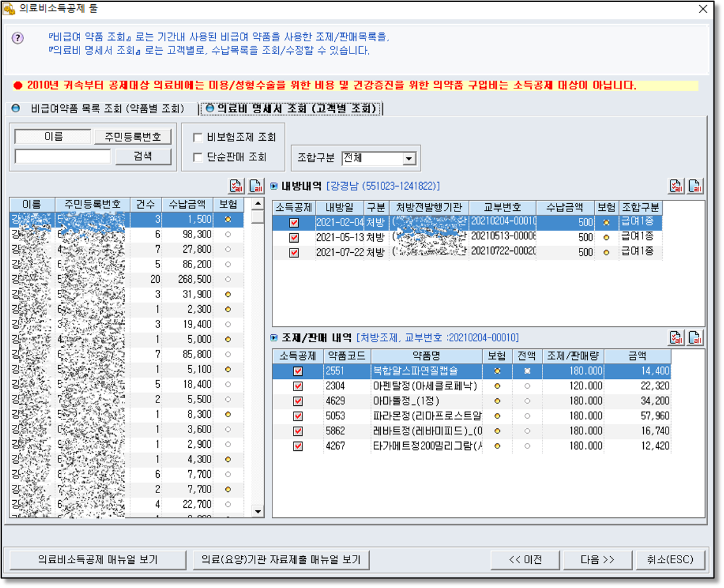Check all customers icon above name list

pyautogui.click(x=236, y=186)
